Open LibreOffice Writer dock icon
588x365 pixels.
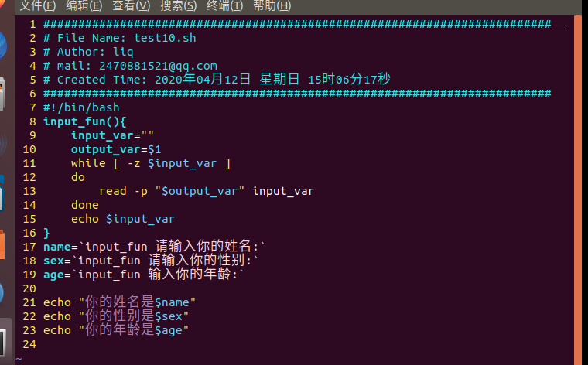click(2, 193)
